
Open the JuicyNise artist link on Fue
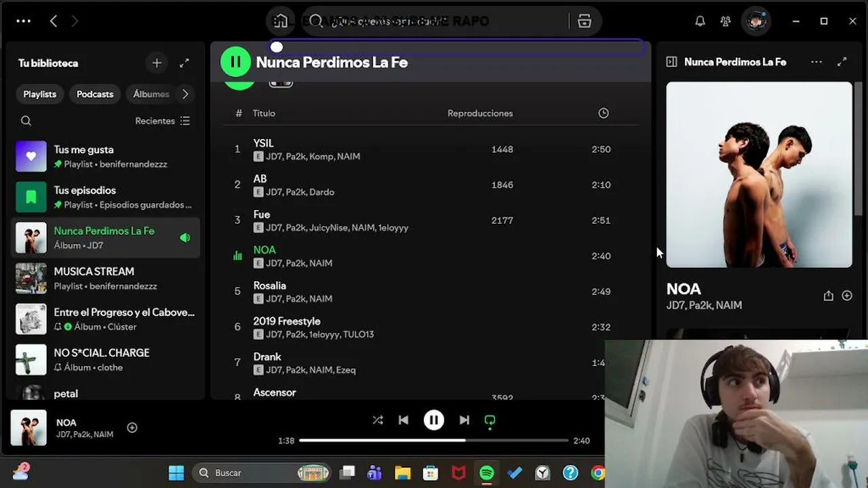coord(328,228)
